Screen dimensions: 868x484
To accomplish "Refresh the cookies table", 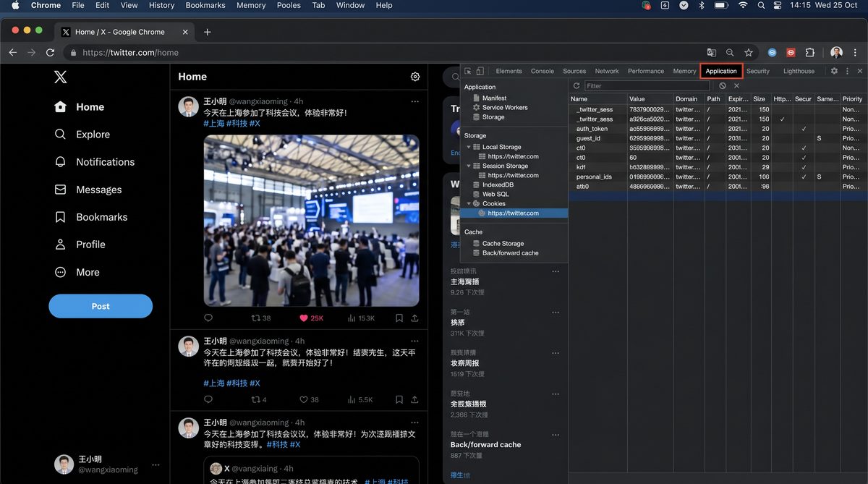I will 576,85.
